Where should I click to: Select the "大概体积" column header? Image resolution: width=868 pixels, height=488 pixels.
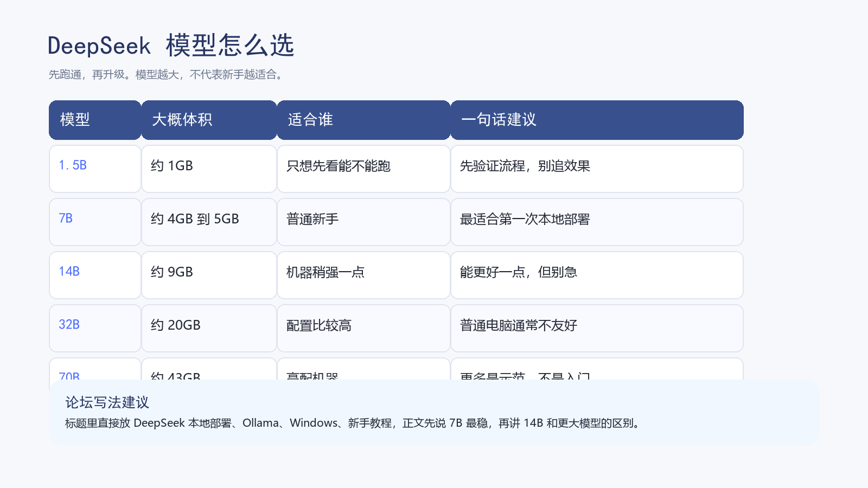209,120
